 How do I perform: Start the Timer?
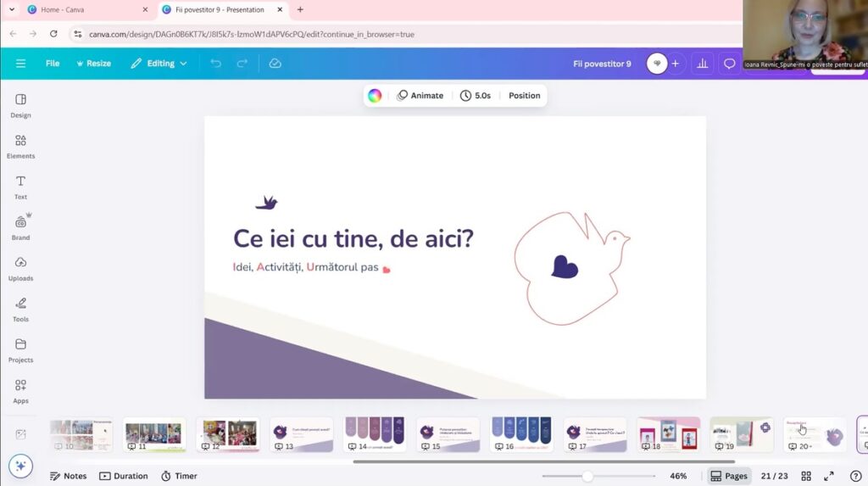point(179,476)
